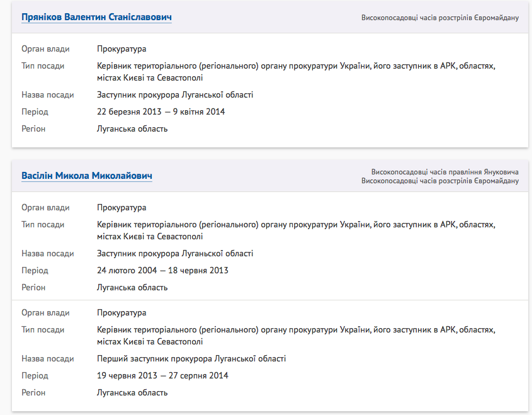Click the period '22 березня 2013 — 9 квітня 2014'

click(x=161, y=112)
